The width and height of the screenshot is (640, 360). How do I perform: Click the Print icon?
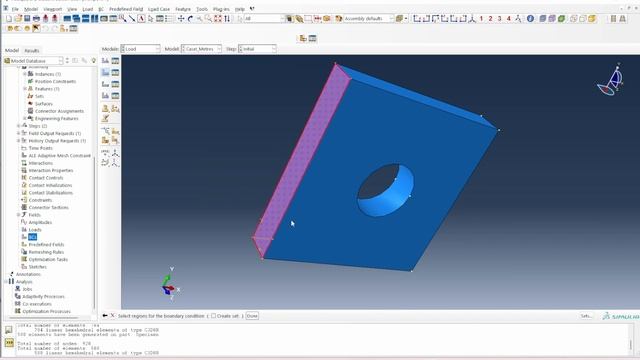pos(36,18)
